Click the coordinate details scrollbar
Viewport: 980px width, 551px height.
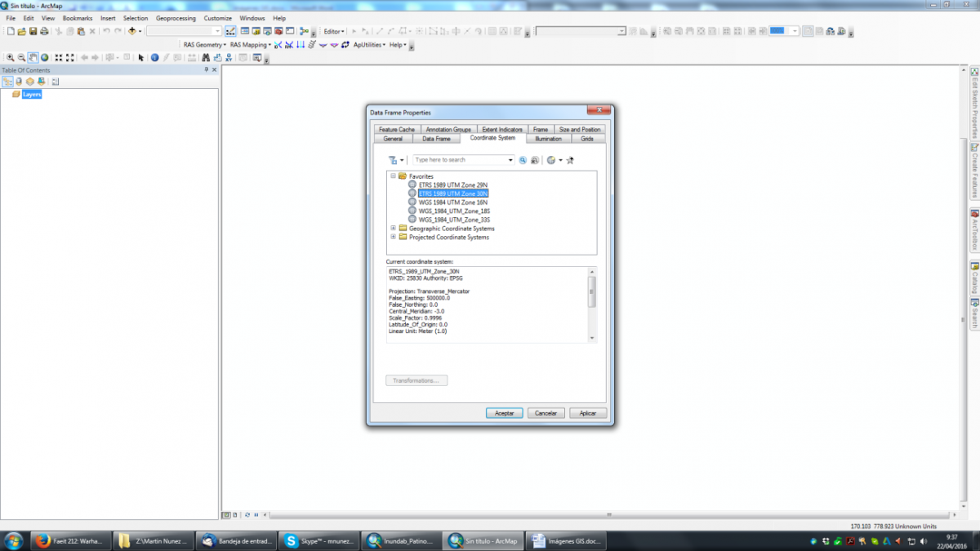pos(592,291)
